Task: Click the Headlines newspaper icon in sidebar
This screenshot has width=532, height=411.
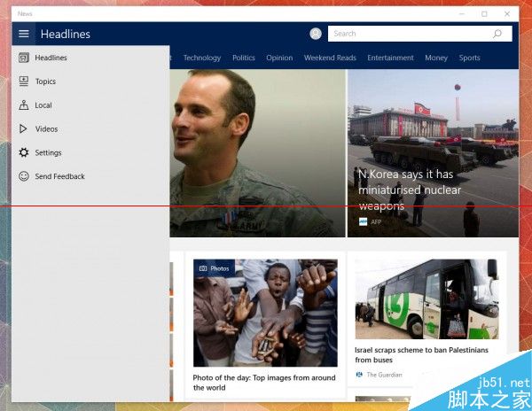Action: tap(24, 58)
